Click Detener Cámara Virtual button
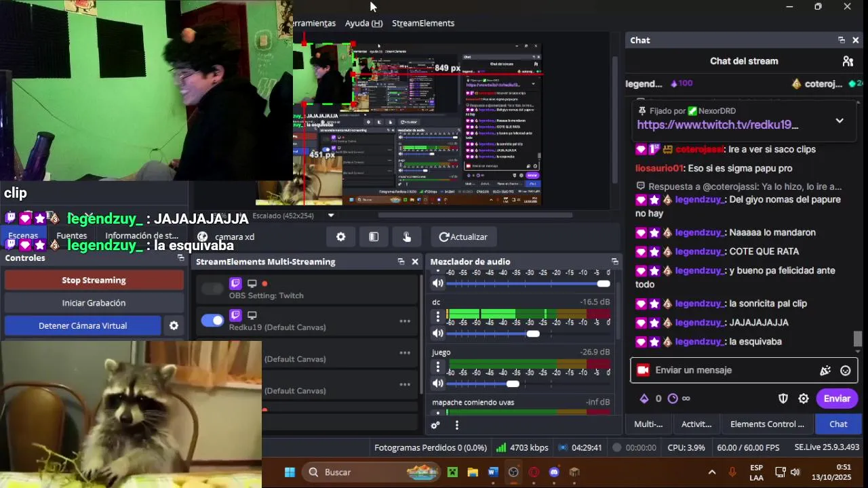The width and height of the screenshot is (868, 488). (x=83, y=326)
